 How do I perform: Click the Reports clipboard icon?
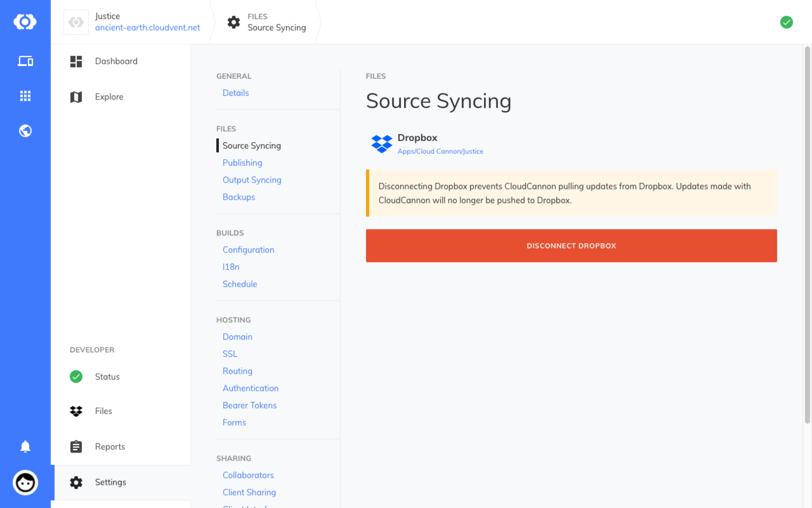click(76, 447)
